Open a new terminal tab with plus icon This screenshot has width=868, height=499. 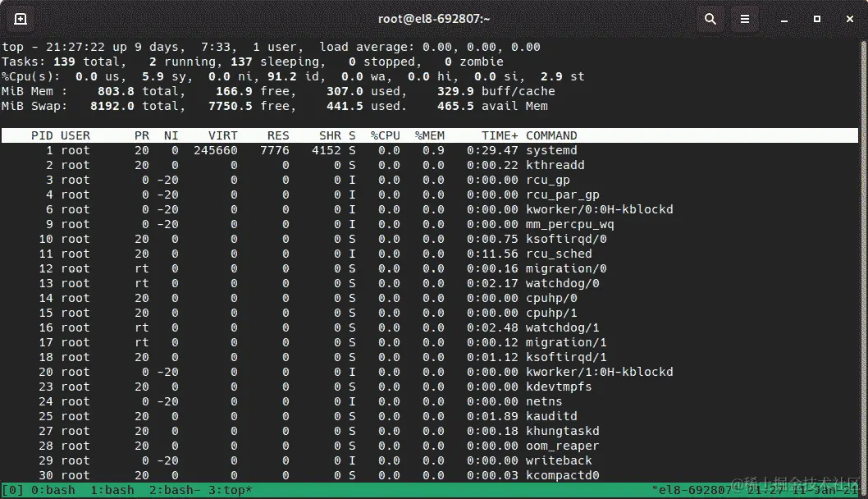pos(21,19)
